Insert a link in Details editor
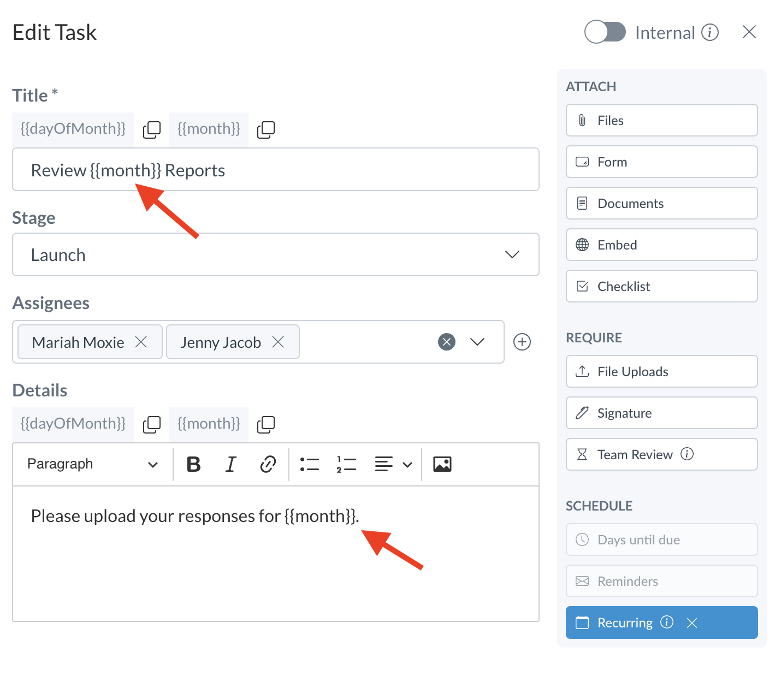 (x=268, y=464)
